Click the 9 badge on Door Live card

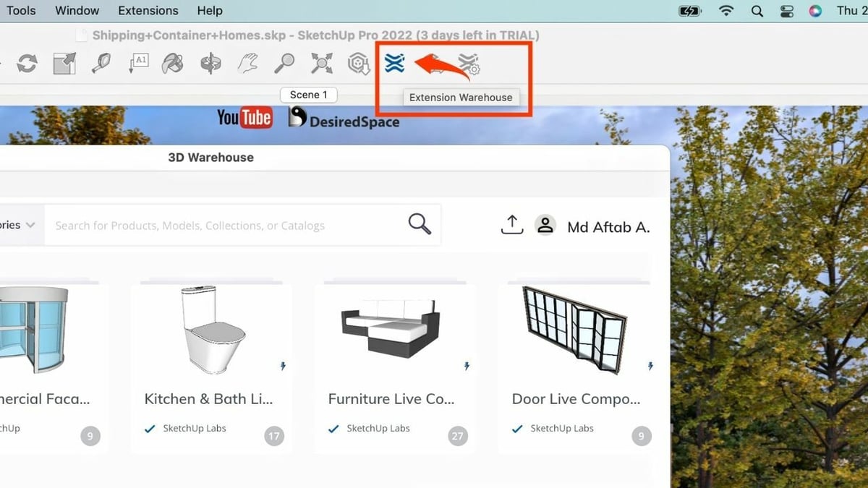pyautogui.click(x=641, y=436)
